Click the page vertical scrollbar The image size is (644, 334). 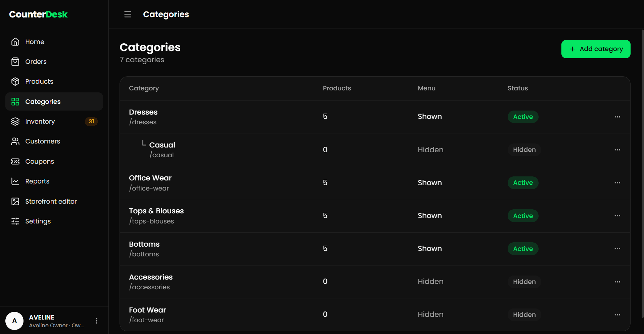pyautogui.click(x=642, y=173)
